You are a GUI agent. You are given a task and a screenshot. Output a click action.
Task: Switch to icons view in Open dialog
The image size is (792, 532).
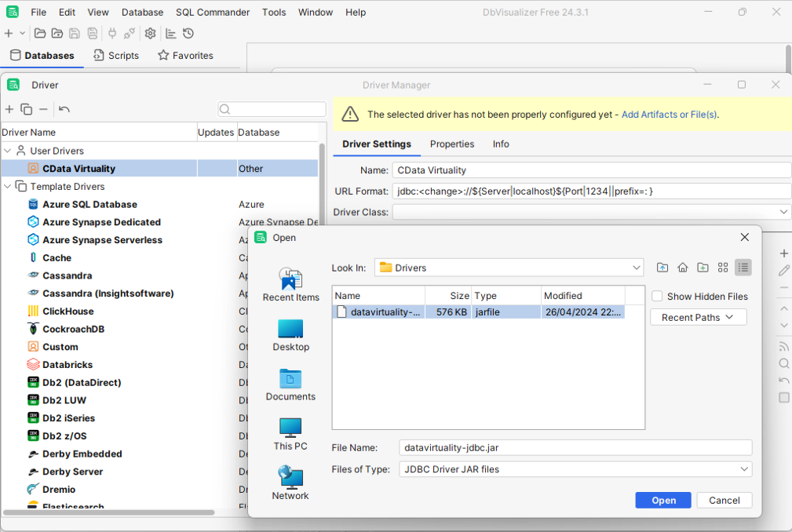(723, 268)
